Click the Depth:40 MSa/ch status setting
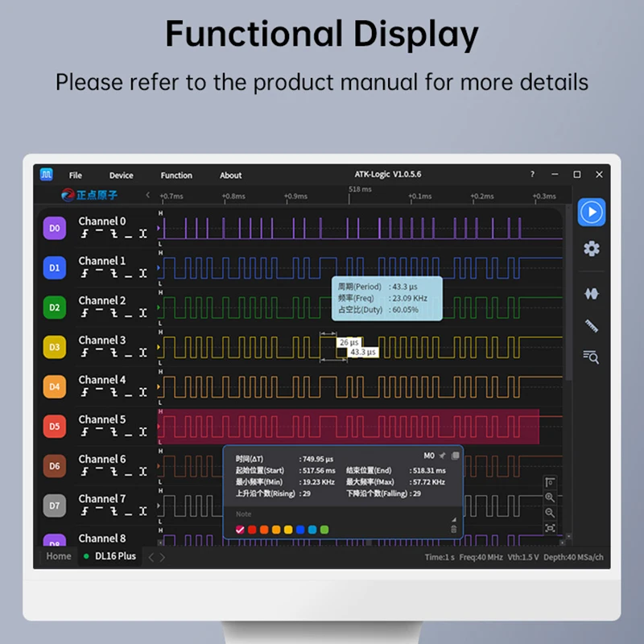The height and width of the screenshot is (644, 644). coord(573,557)
